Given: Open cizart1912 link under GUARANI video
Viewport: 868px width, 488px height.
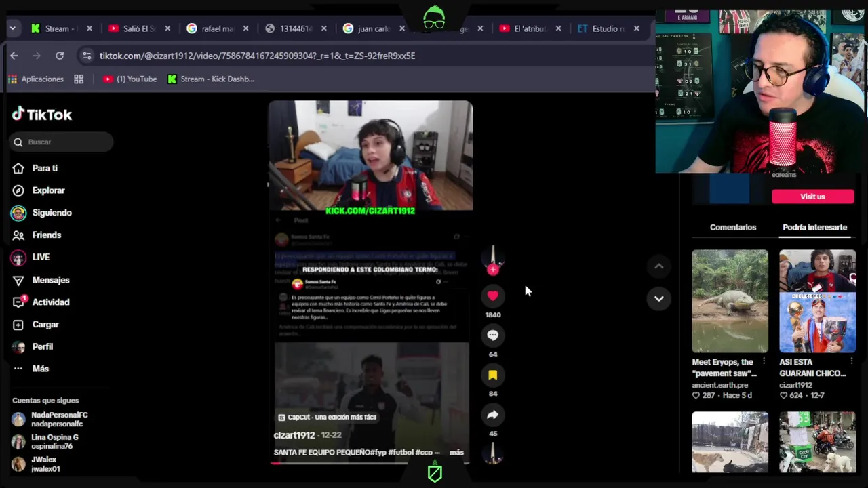Looking at the screenshot, I should click(795, 385).
